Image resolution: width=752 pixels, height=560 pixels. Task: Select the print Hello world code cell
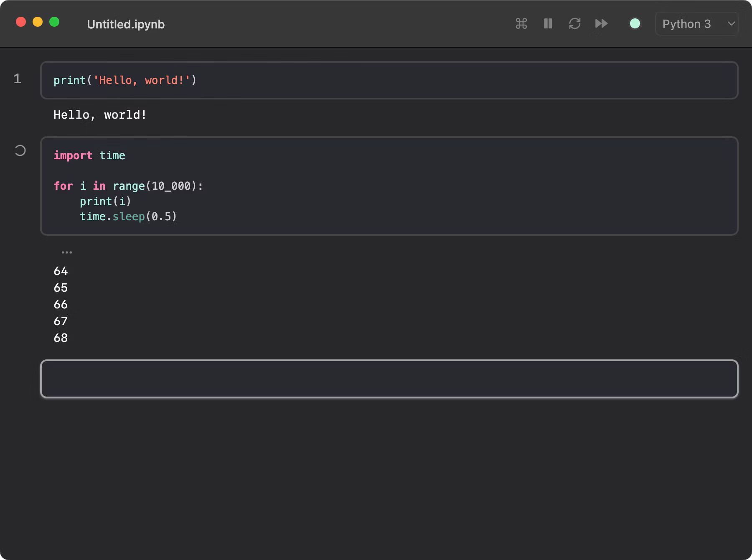pos(389,80)
